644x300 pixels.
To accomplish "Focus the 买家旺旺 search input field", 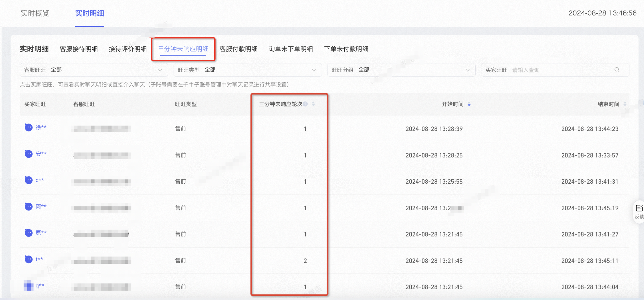I will click(555, 70).
